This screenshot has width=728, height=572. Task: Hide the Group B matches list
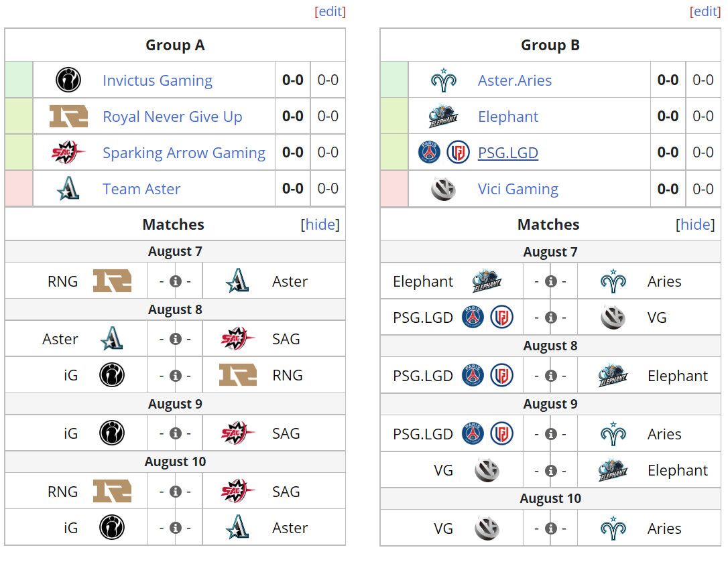click(x=695, y=224)
